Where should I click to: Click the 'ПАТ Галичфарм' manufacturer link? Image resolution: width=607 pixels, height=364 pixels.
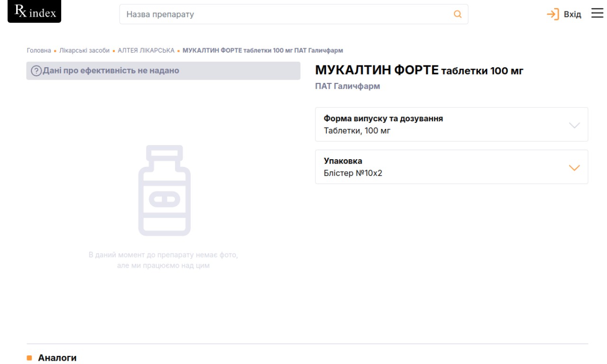click(x=348, y=86)
